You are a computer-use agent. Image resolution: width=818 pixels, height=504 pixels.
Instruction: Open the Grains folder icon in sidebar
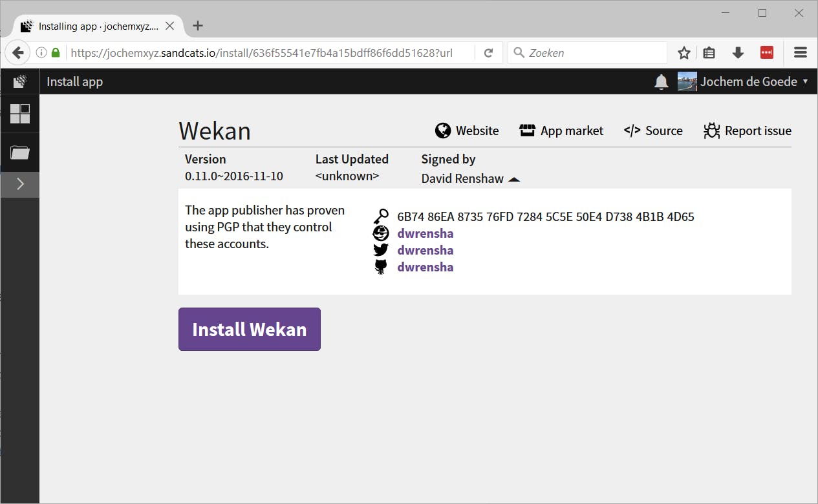pyautogui.click(x=20, y=152)
